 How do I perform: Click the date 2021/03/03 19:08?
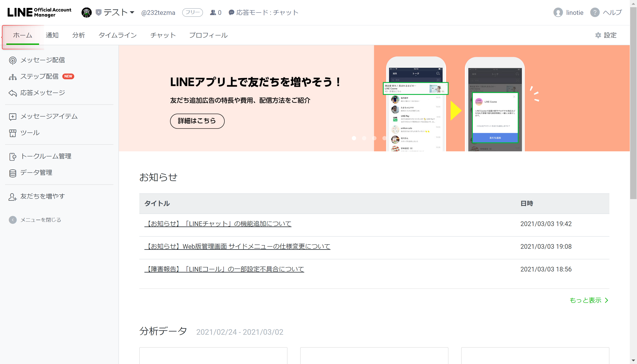546,246
